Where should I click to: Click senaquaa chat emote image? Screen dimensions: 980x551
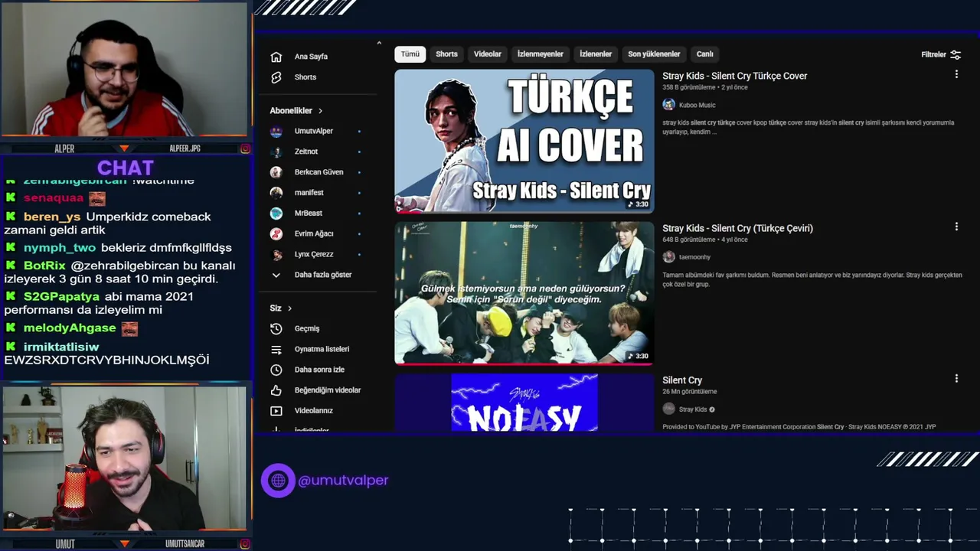point(96,198)
